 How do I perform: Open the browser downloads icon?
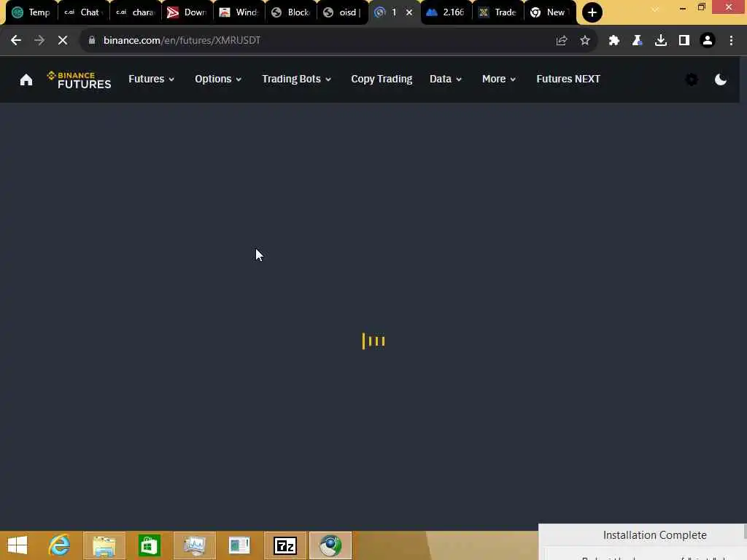coord(660,41)
